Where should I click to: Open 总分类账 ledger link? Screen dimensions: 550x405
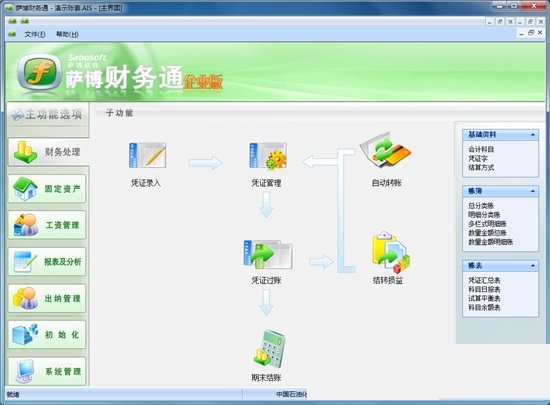click(481, 206)
